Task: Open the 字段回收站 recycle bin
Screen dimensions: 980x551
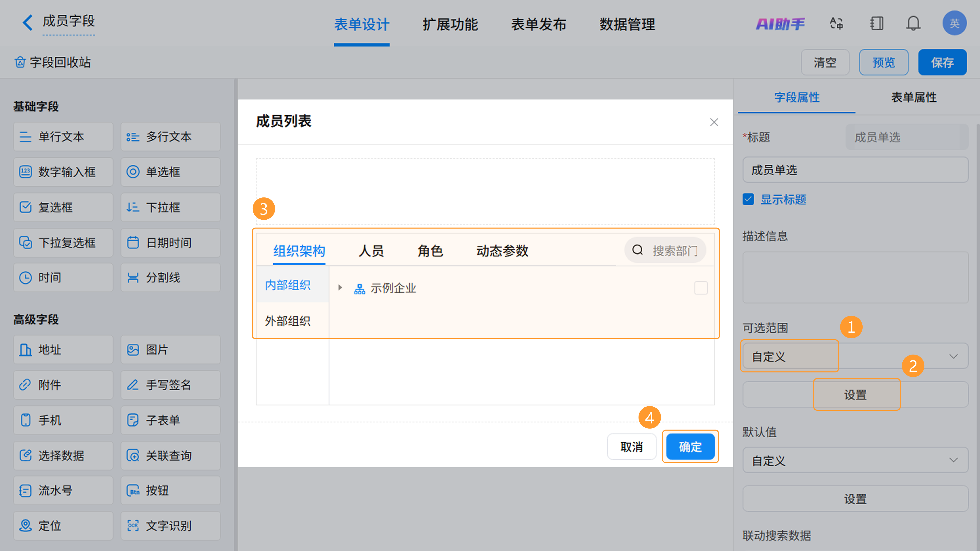Action: [x=53, y=62]
